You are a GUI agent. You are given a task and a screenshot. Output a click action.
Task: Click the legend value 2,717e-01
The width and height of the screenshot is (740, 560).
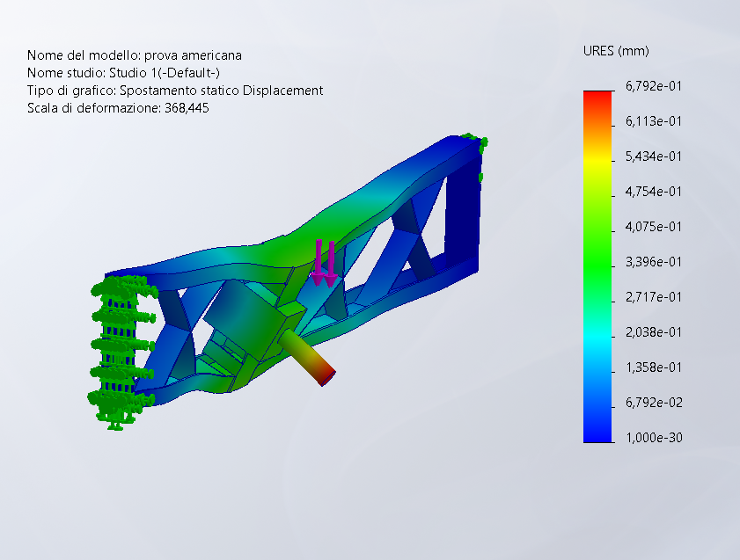pyautogui.click(x=654, y=297)
